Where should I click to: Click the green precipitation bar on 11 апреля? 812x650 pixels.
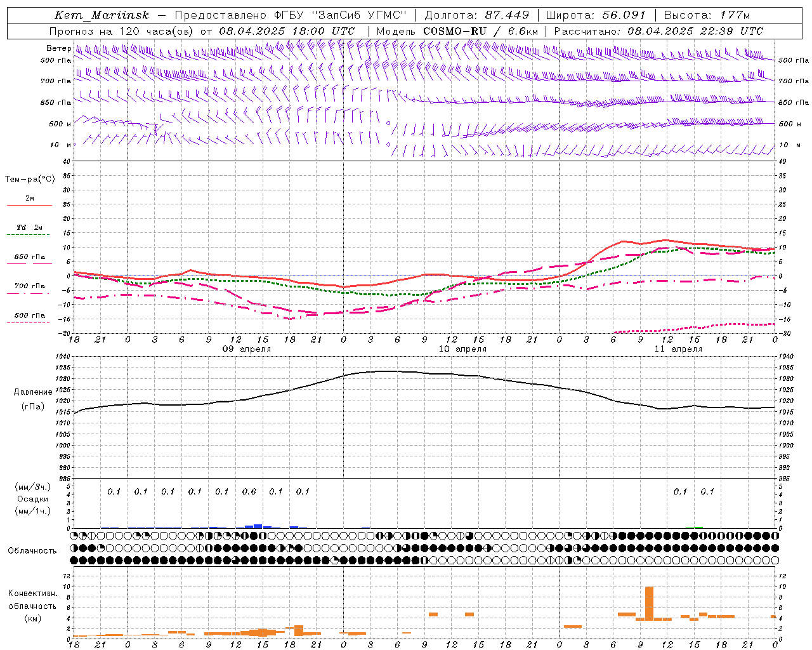698,527
